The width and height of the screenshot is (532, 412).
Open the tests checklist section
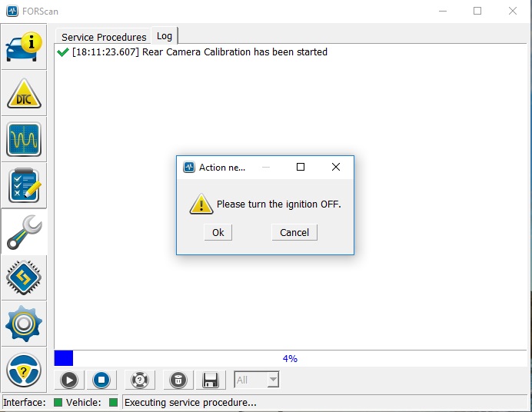pyautogui.click(x=24, y=185)
